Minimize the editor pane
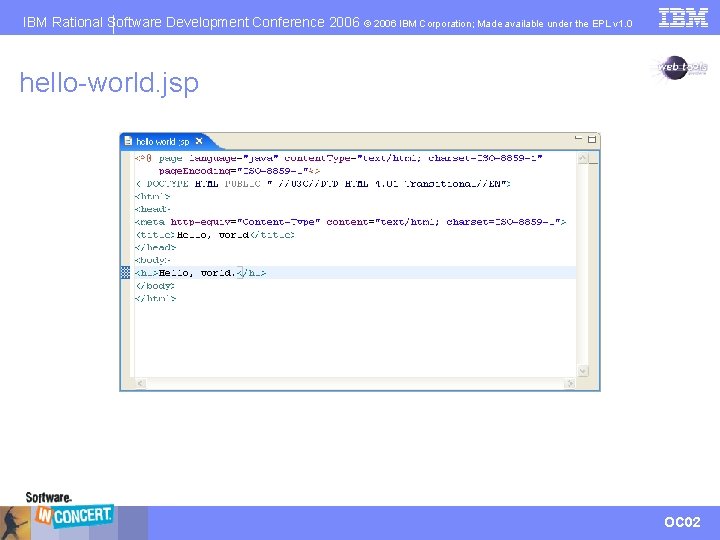The width and height of the screenshot is (720, 540). (578, 138)
